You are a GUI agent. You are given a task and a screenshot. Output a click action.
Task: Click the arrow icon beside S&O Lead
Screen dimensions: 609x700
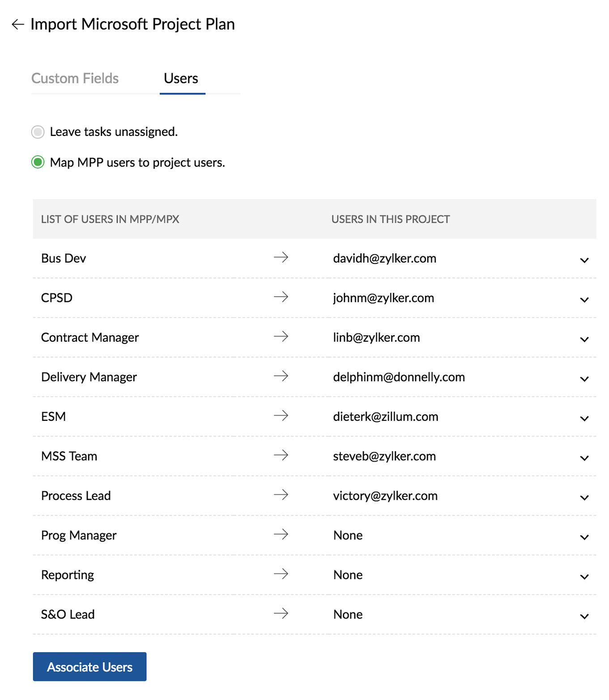281,613
